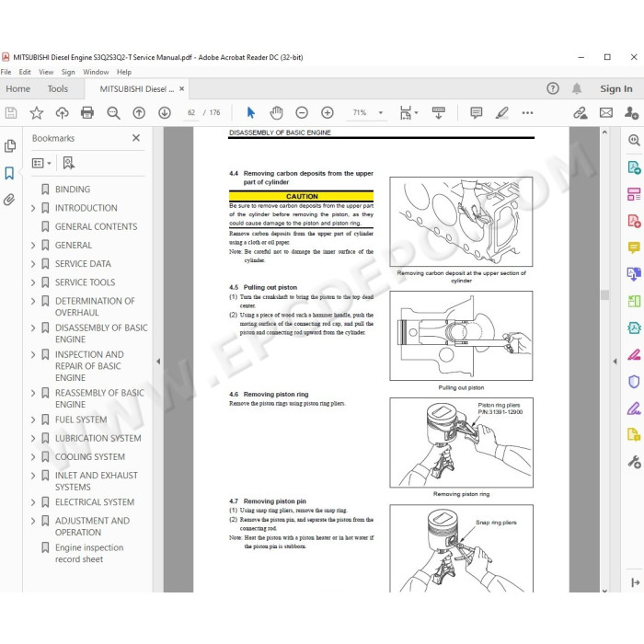The image size is (644, 644).
Task: Toggle scrolling mode icon
Action: click(x=438, y=112)
